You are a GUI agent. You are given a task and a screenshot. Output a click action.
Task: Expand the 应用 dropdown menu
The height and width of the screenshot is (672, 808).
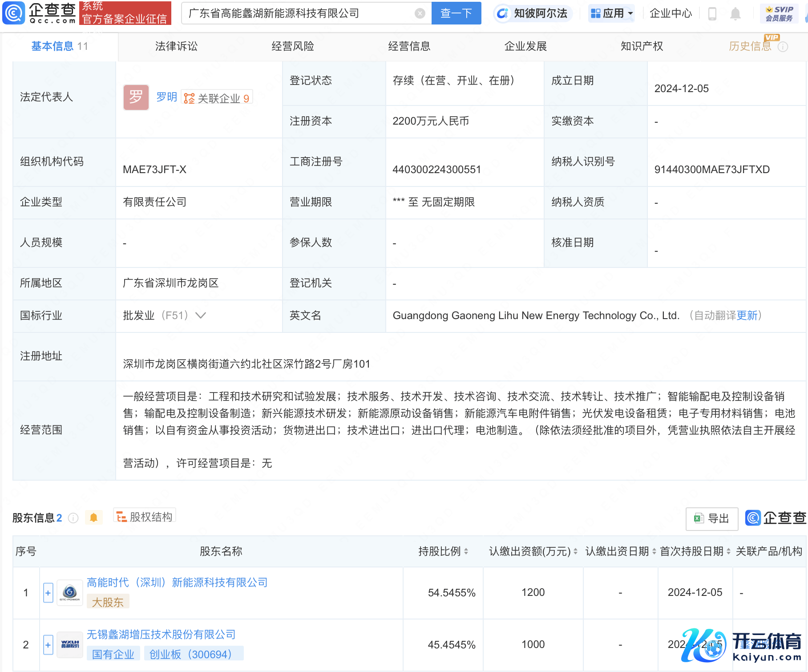pos(611,13)
